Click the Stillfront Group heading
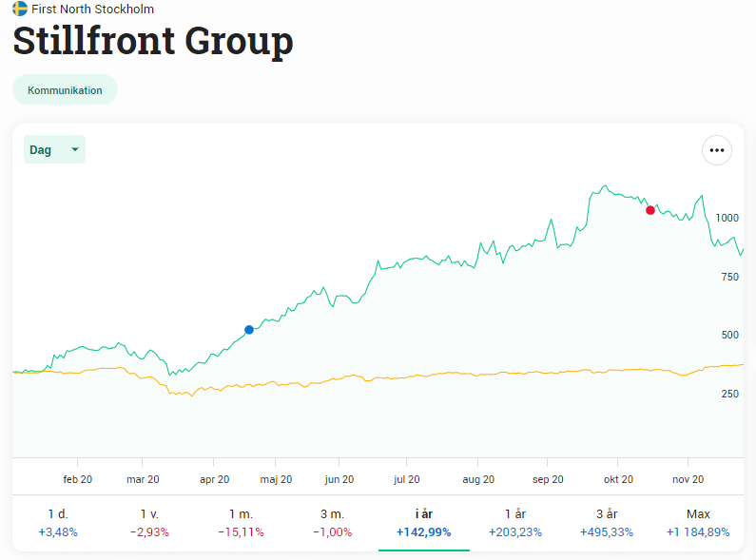The height and width of the screenshot is (560, 756). tap(152, 42)
